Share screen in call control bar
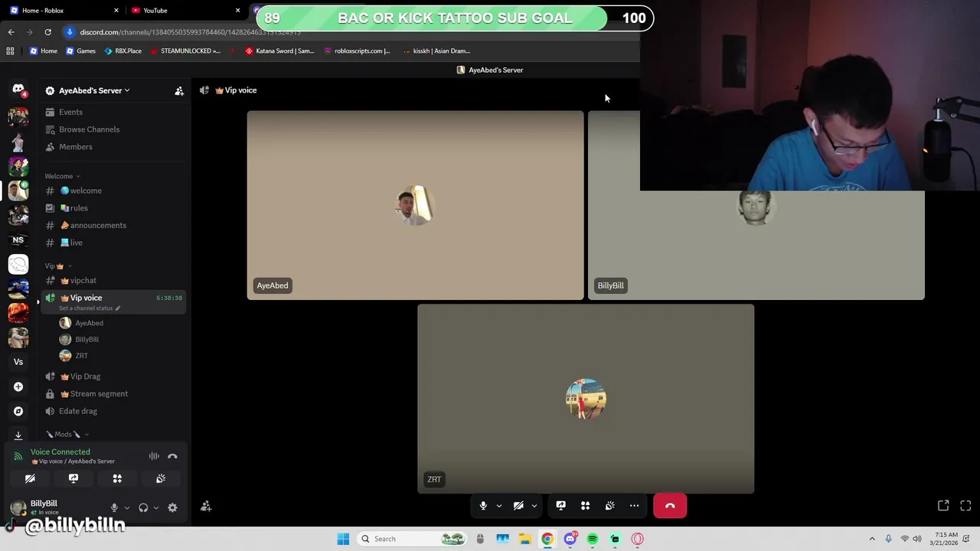Viewport: 980px width, 551px height. coord(560,506)
